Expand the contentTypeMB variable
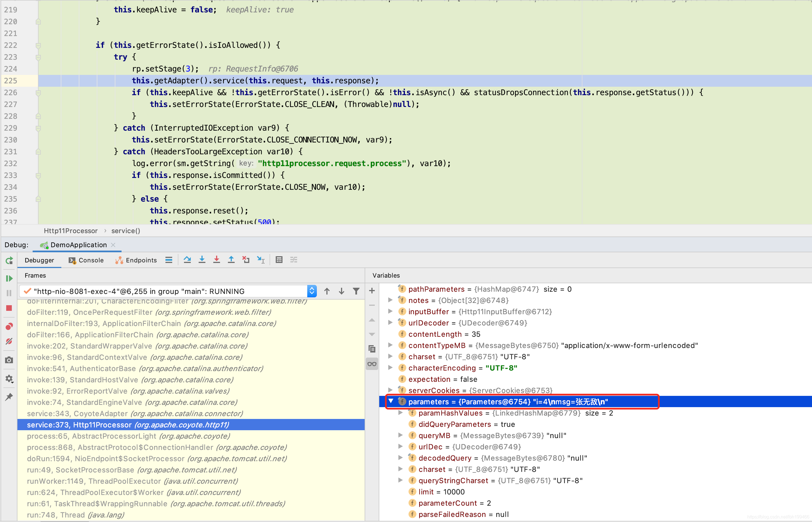Image resolution: width=812 pixels, height=522 pixels. (390, 345)
